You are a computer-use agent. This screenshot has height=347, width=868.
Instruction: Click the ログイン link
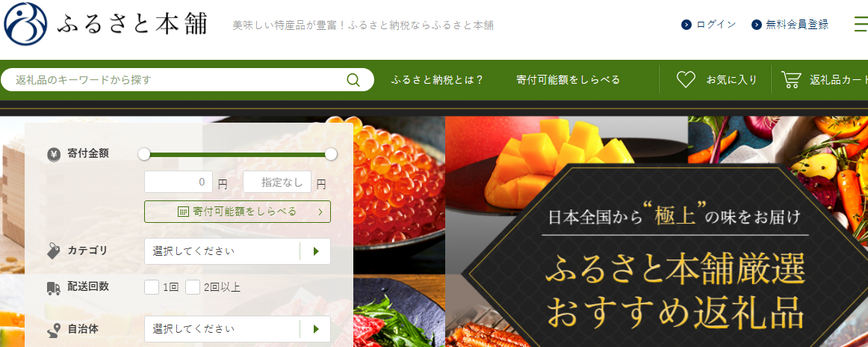[x=716, y=25]
